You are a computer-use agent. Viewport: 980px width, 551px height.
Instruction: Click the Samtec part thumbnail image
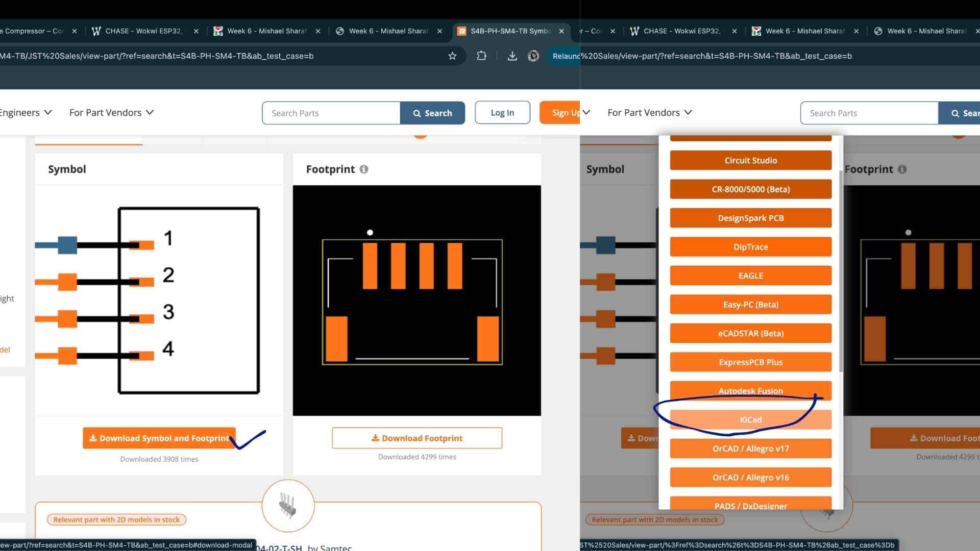click(288, 506)
